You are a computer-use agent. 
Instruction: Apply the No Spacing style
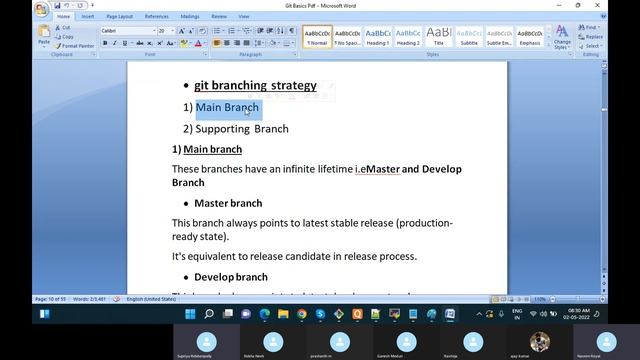(347, 37)
